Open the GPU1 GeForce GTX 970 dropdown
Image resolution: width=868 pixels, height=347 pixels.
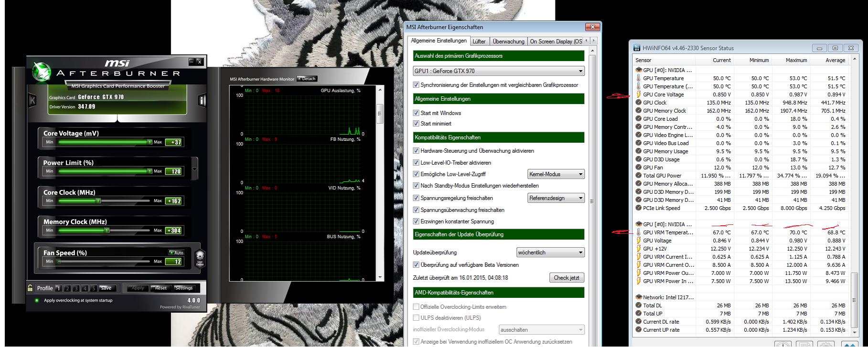point(499,71)
